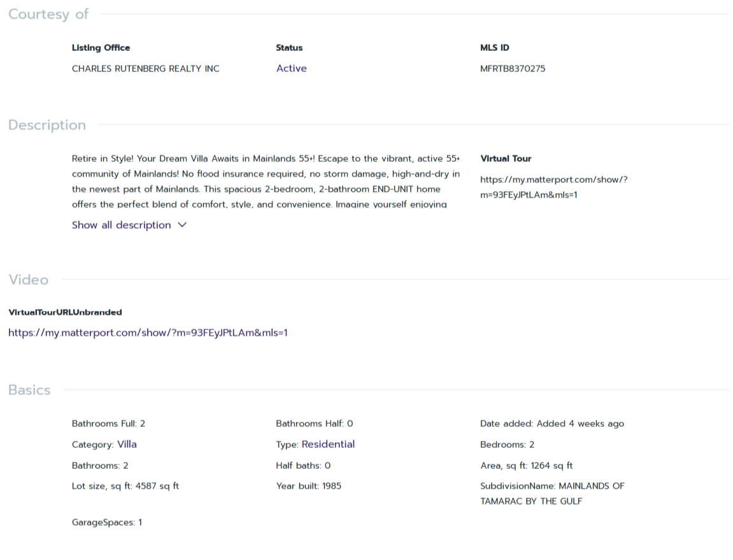The height and width of the screenshot is (560, 733).
Task: Click the 'GarageSpaces: 1' entry
Action: pos(106,522)
